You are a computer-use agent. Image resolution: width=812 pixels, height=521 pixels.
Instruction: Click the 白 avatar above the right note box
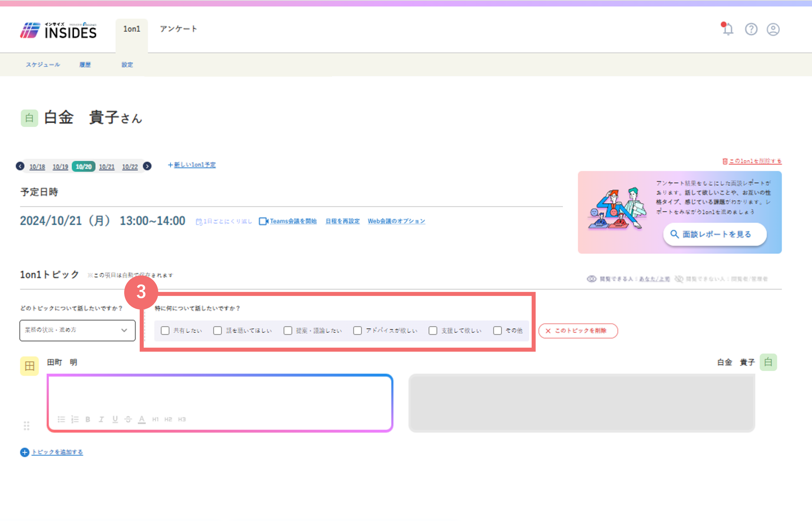click(x=768, y=362)
